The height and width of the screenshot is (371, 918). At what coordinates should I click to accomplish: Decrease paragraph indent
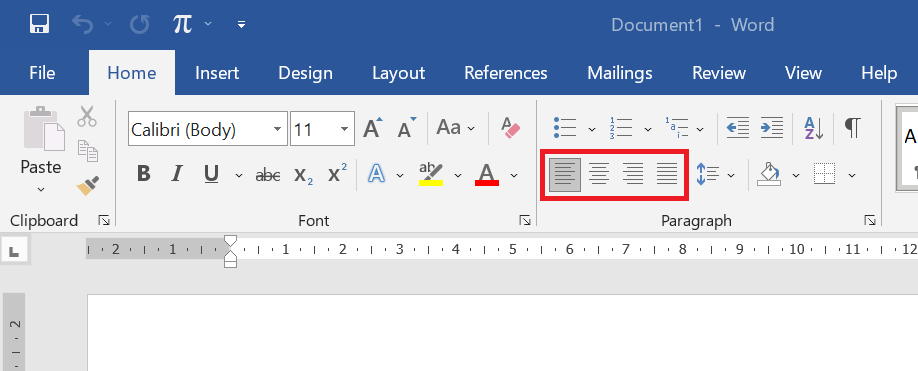(738, 127)
